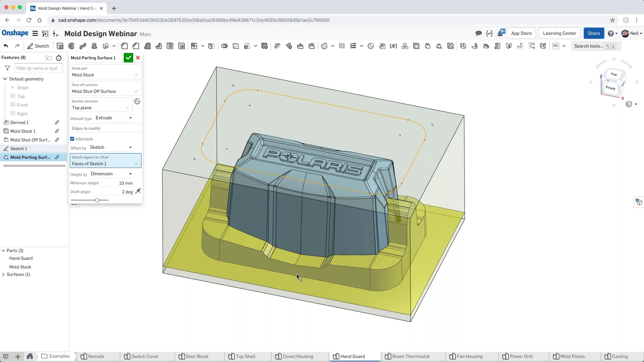Select Hand Guard under Parts
The image size is (644, 362).
pyautogui.click(x=21, y=258)
